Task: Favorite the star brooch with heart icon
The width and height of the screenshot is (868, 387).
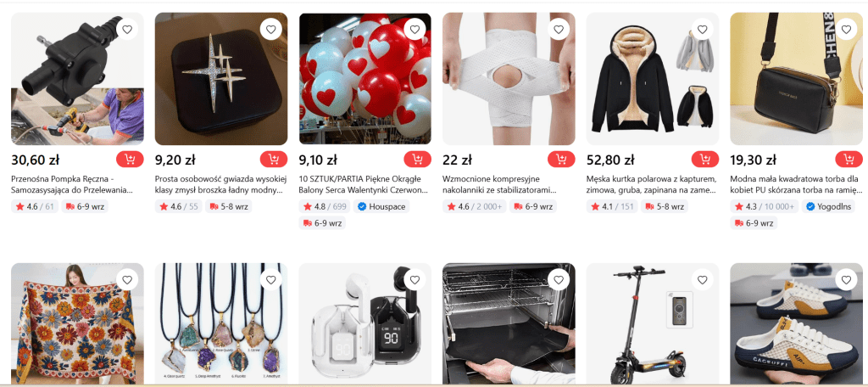Action: (x=270, y=30)
